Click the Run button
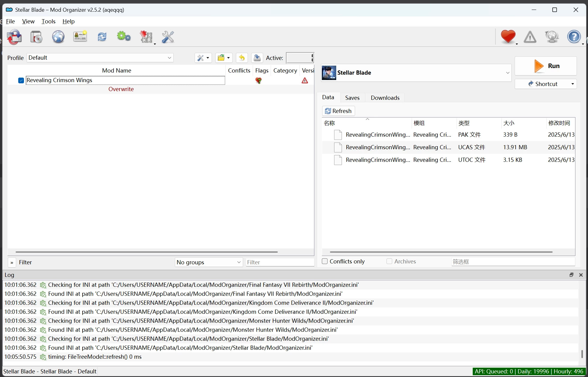The height and width of the screenshot is (377, 588). (545, 66)
